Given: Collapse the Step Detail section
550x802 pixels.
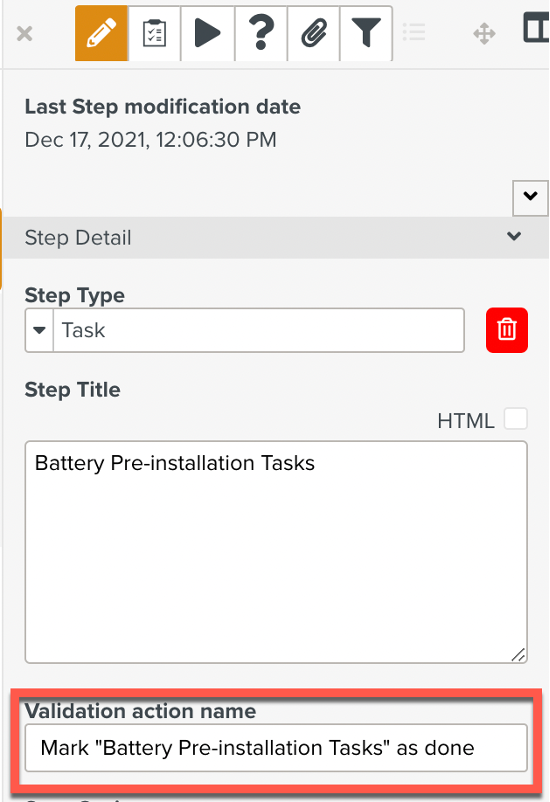Looking at the screenshot, I should pos(514,236).
